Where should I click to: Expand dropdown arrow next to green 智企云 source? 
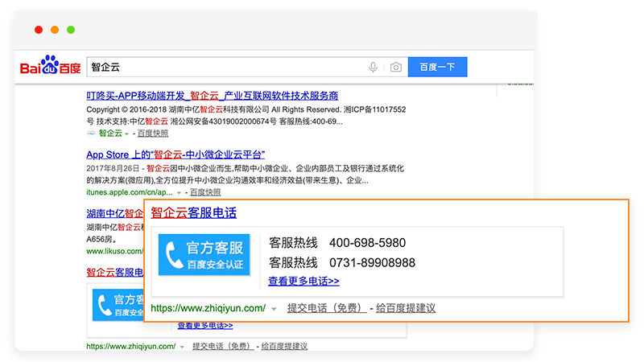point(126,134)
